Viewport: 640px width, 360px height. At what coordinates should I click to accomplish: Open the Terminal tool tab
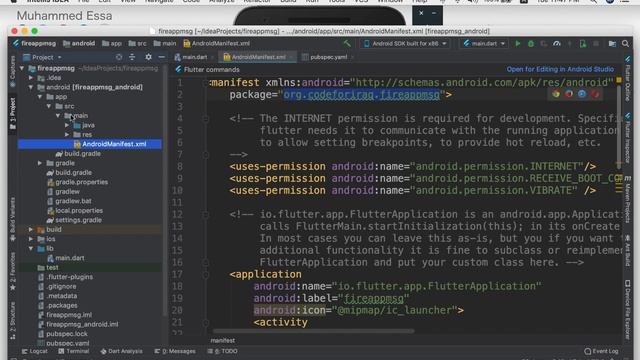(x=73, y=351)
